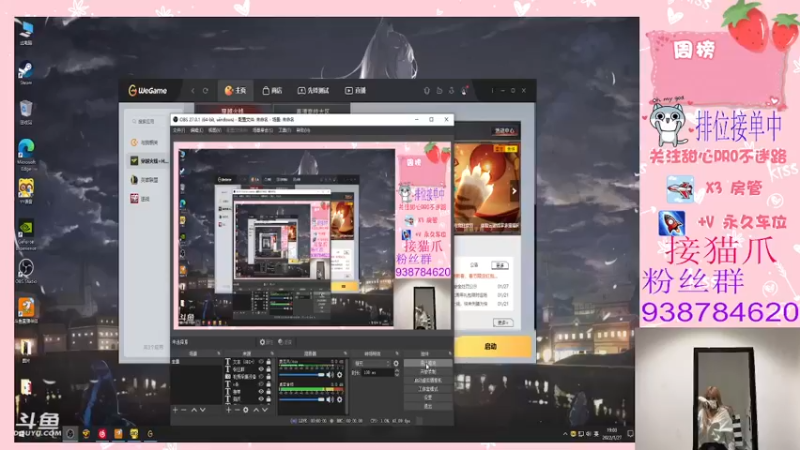Open the OBS 文件 menu
The image size is (800, 450).
179,130
